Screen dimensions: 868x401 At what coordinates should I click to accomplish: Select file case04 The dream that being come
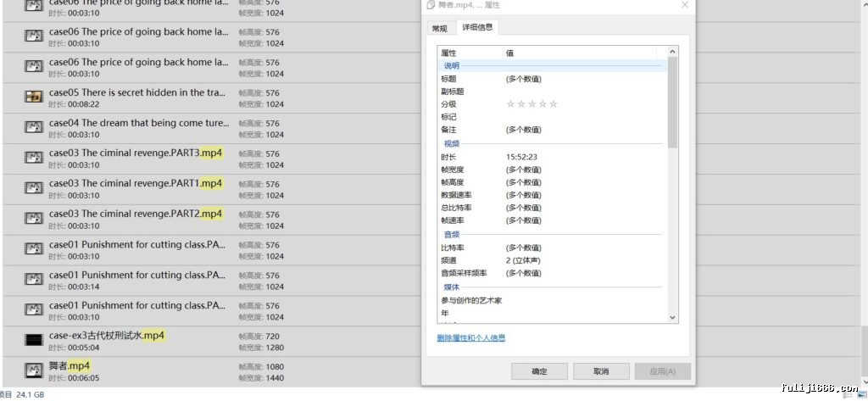point(139,123)
